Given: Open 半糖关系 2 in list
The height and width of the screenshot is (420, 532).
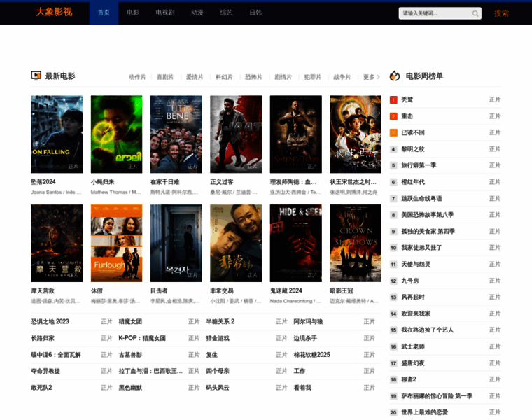Looking at the screenshot, I should tap(220, 321).
